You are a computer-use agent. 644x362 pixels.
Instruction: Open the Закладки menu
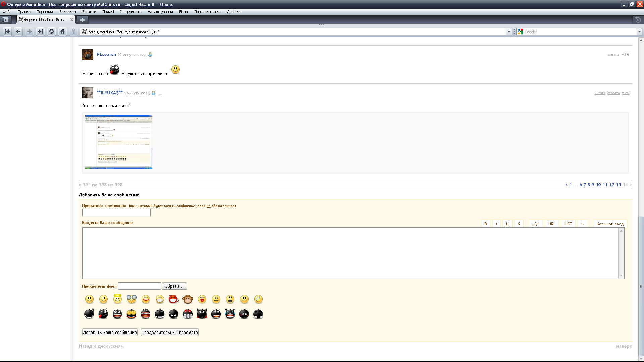(x=67, y=12)
